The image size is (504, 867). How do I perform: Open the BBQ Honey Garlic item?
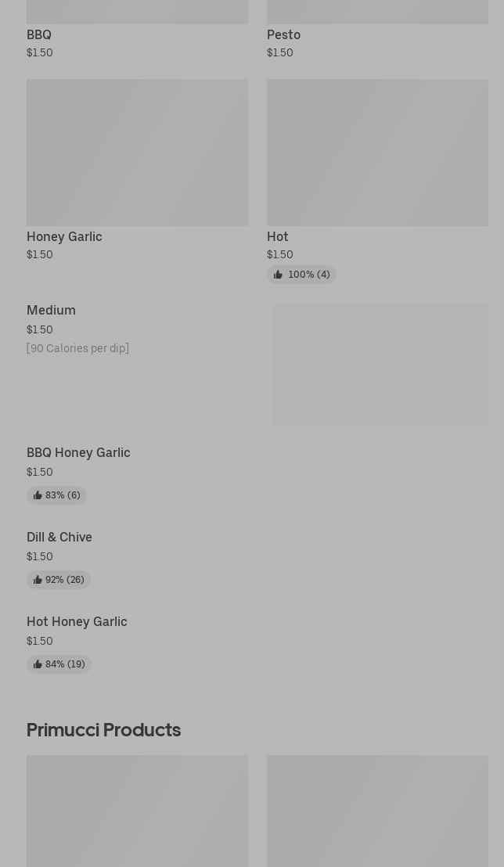pos(78,453)
